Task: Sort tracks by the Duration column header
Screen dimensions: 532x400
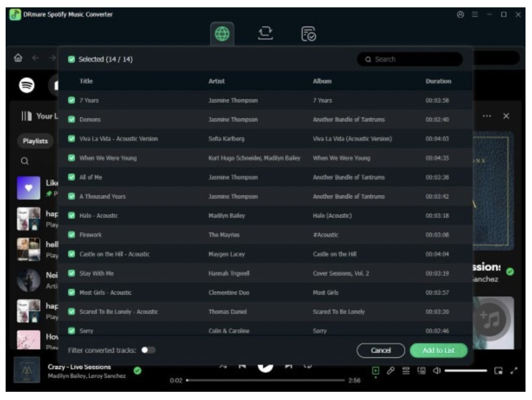Action: (x=438, y=81)
